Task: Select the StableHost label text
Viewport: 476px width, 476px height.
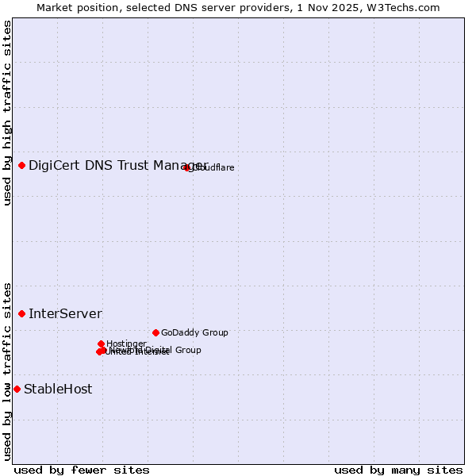Action: pyautogui.click(x=58, y=389)
